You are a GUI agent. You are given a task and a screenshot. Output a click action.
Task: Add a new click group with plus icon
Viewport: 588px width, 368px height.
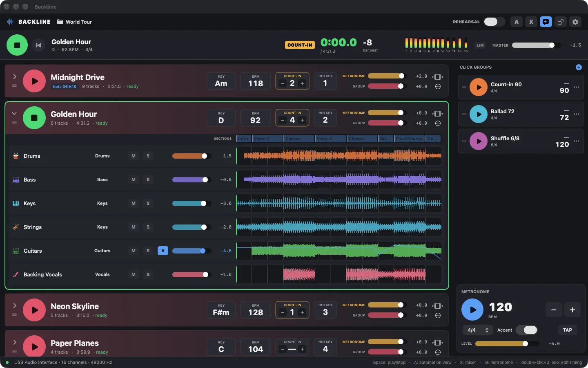[x=579, y=67]
